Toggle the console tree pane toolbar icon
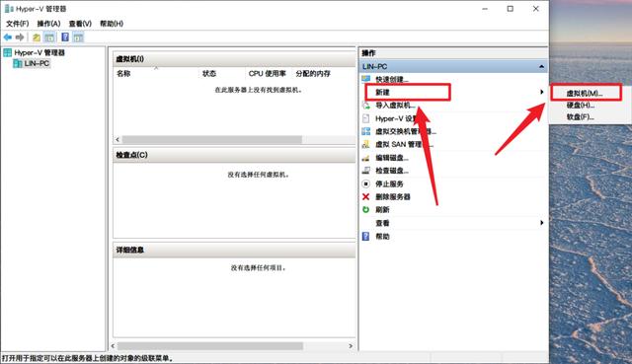 click(49, 37)
